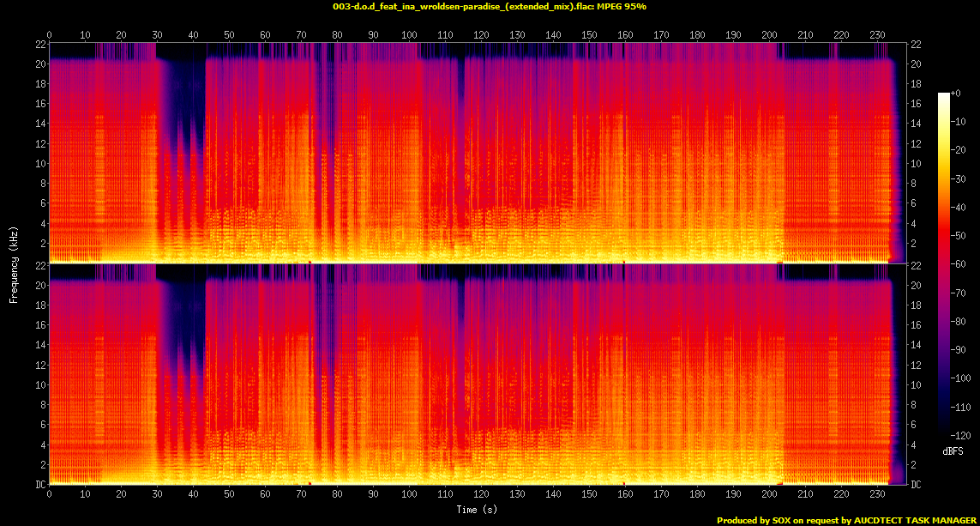Select the '+0' value on dBFS scale

956,94
